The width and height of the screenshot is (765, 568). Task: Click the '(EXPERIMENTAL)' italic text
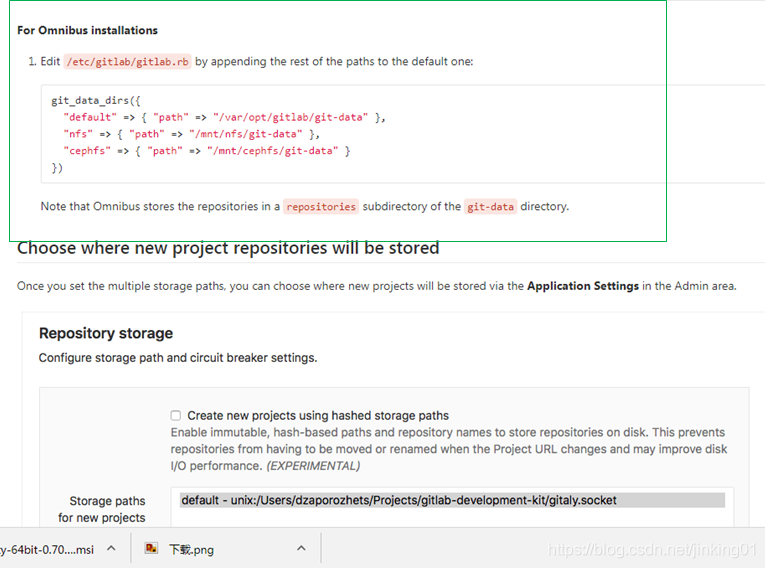313,466
